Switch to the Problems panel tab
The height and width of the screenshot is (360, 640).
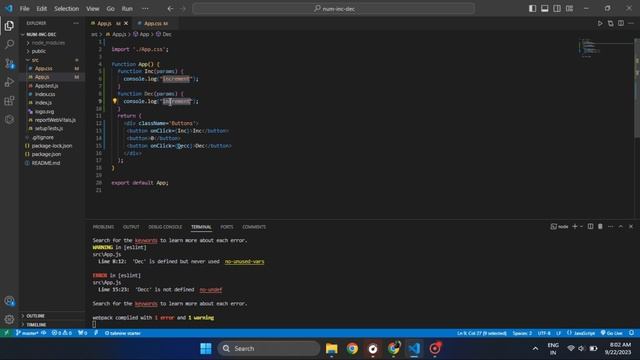103,227
